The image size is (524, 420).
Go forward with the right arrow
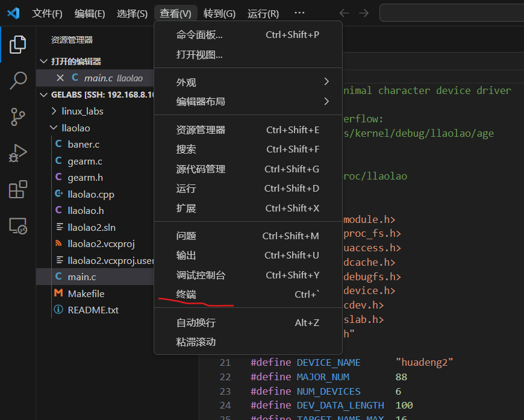364,13
